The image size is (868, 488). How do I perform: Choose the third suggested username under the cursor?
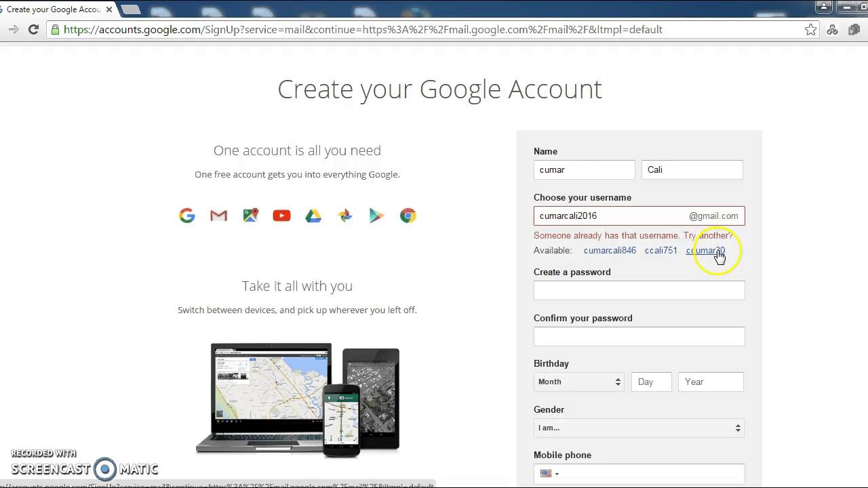705,250
